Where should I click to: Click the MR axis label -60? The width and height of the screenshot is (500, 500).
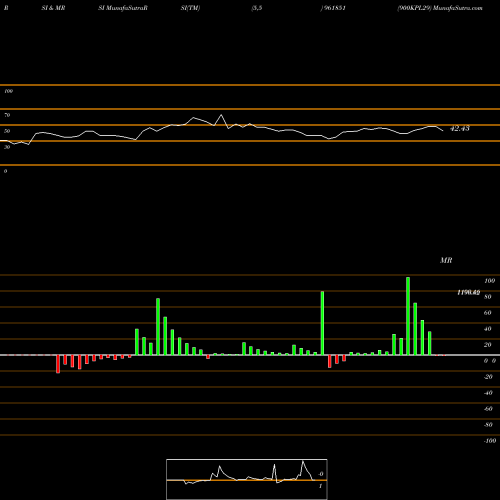pos(488,409)
